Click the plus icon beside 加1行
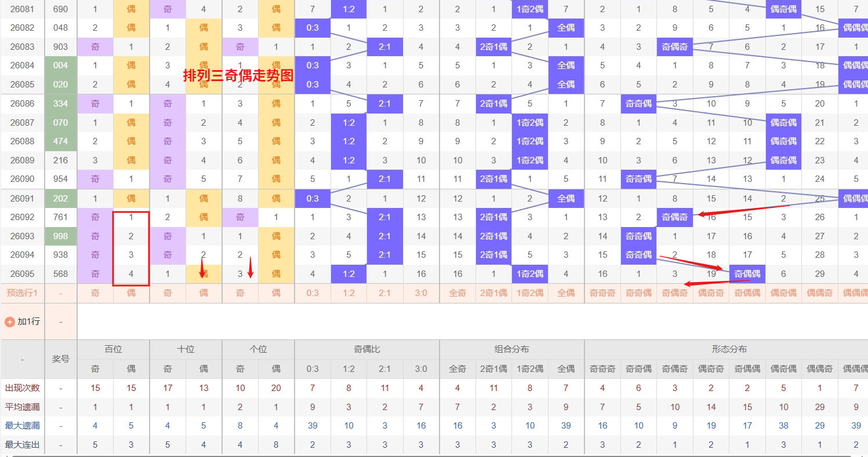Screen dimensions: 868x457 [9, 321]
